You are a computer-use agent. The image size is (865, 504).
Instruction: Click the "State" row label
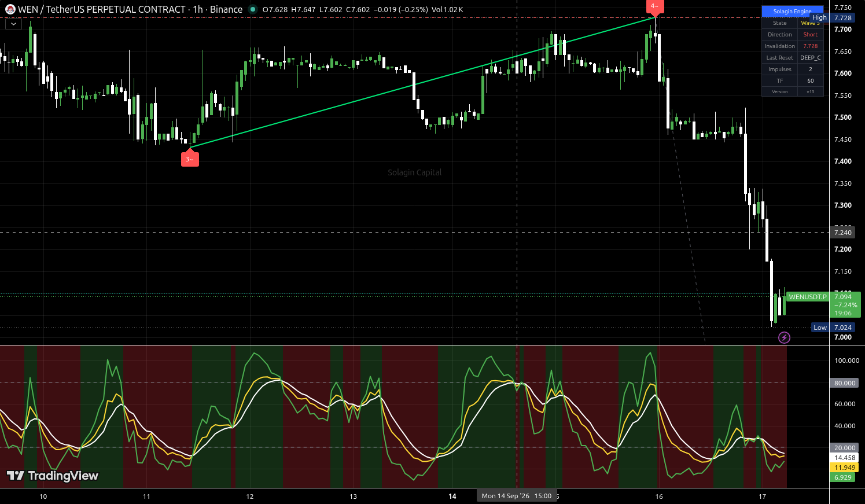coord(780,23)
